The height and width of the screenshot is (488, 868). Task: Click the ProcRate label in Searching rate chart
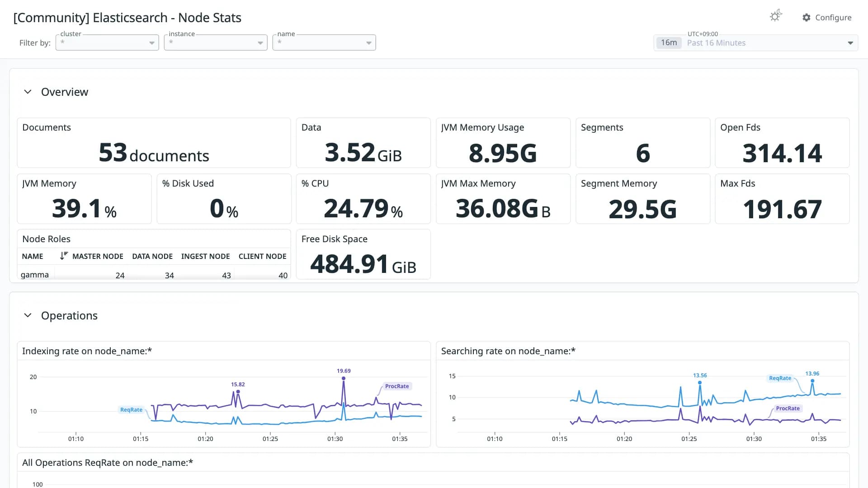pyautogui.click(x=788, y=408)
